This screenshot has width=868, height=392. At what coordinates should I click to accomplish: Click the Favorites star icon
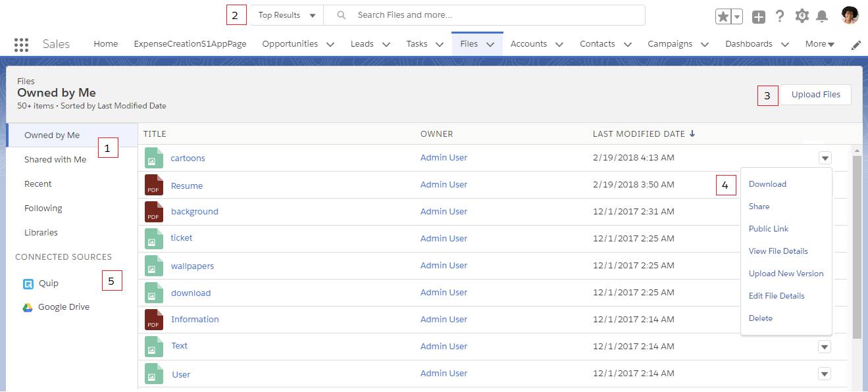[x=723, y=17]
